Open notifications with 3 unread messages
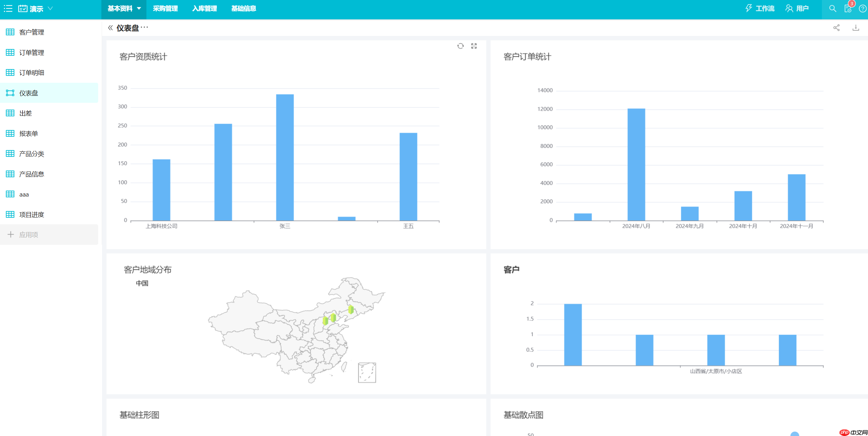 [x=848, y=8]
